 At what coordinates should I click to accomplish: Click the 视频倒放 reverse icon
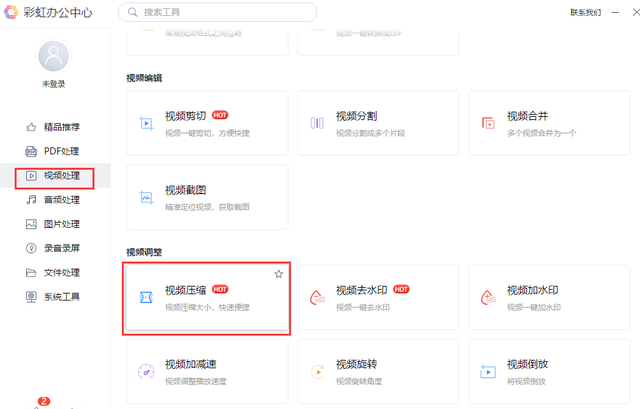(488, 371)
